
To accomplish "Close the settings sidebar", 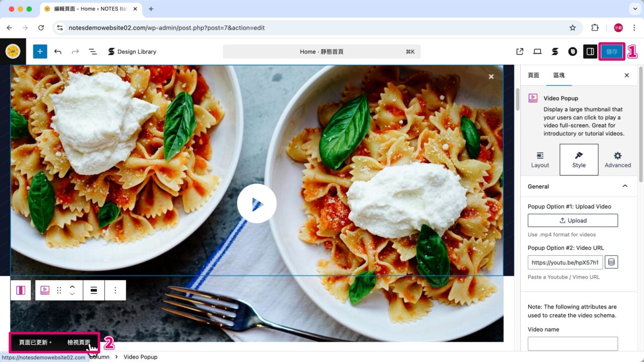I will point(626,75).
